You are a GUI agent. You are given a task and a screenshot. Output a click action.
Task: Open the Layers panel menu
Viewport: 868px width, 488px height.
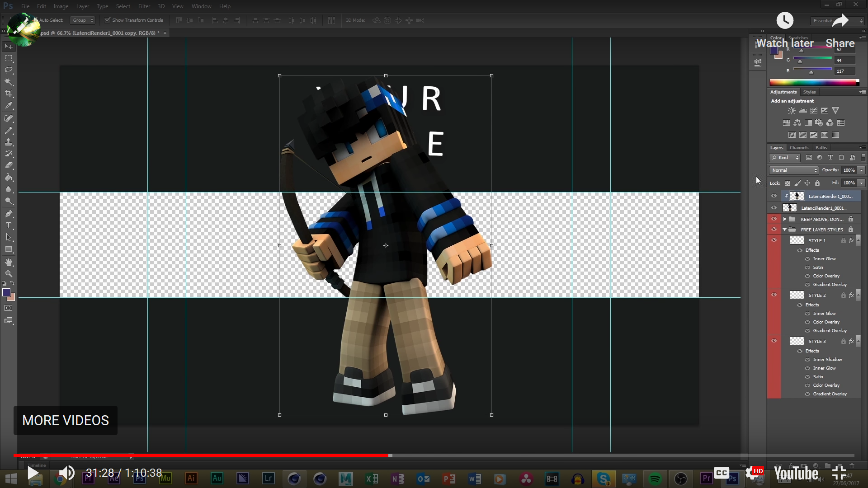click(863, 148)
